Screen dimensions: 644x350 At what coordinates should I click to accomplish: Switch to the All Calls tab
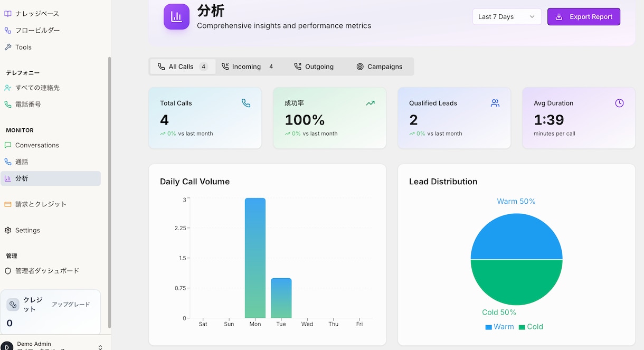click(x=183, y=67)
